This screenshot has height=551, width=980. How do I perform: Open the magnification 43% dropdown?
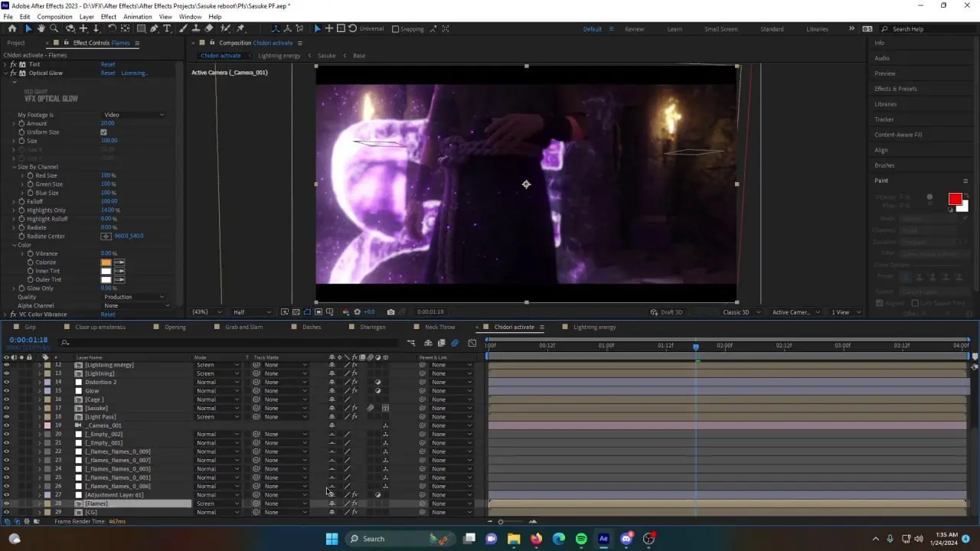click(x=207, y=312)
